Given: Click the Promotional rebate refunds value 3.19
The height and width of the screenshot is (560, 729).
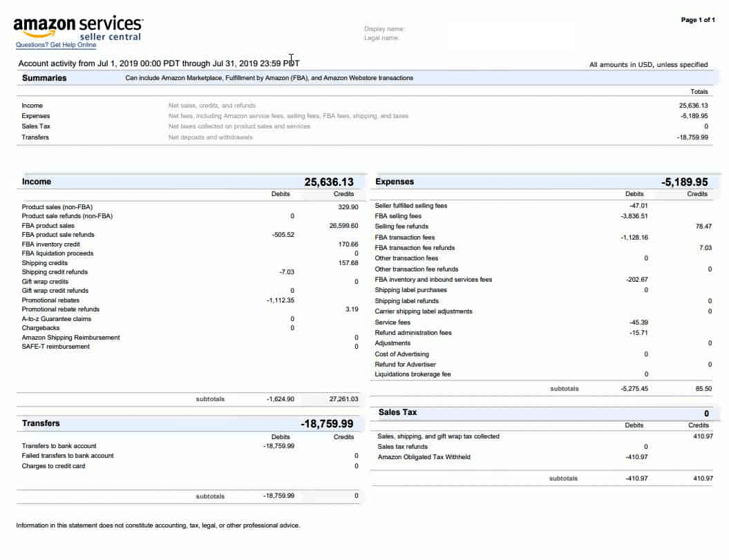Looking at the screenshot, I should pyautogui.click(x=352, y=309).
